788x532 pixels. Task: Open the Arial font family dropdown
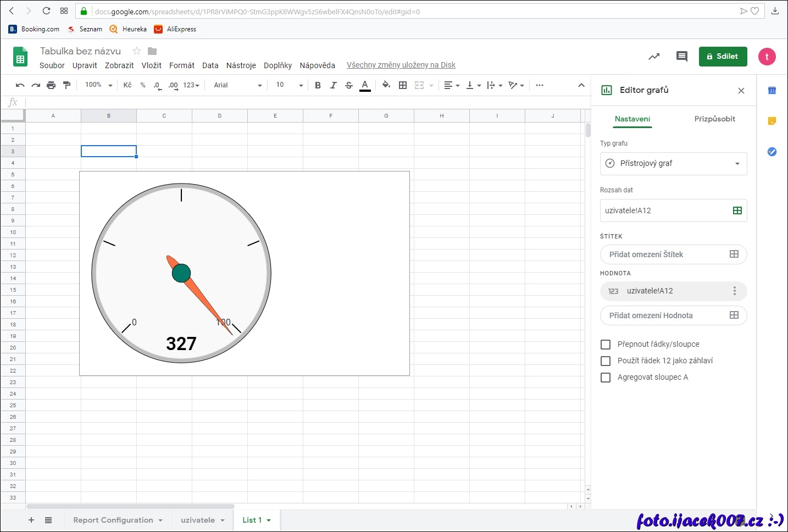point(237,85)
